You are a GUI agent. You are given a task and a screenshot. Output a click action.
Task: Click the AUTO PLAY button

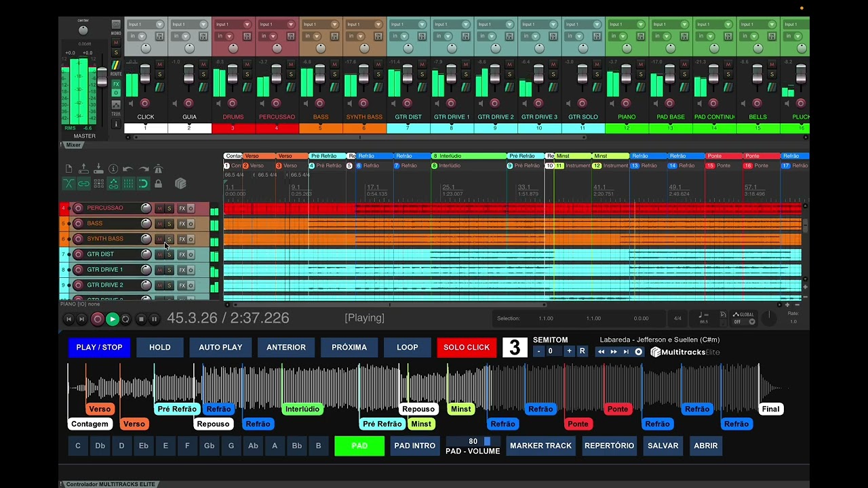coord(220,347)
